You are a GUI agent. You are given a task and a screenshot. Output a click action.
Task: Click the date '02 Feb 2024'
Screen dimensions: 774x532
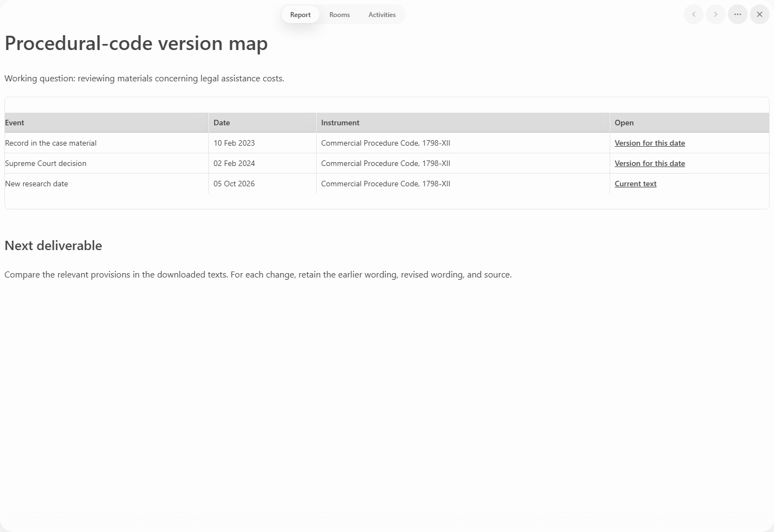click(234, 163)
